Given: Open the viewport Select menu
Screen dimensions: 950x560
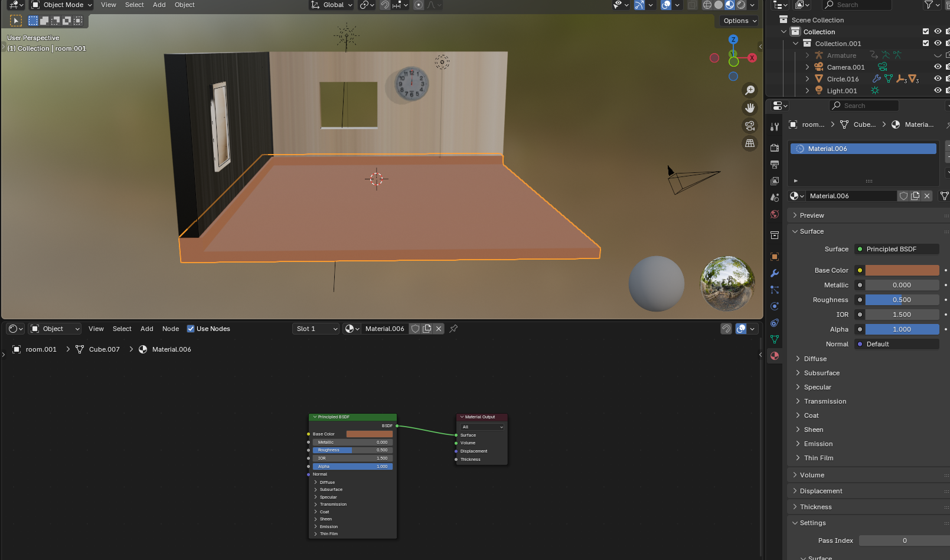Looking at the screenshot, I should [x=135, y=5].
